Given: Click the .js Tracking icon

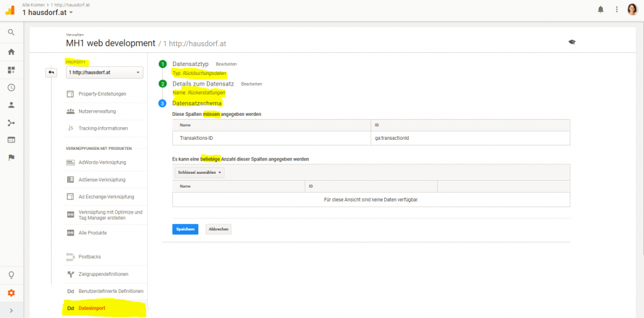Looking at the screenshot, I should pos(70,128).
